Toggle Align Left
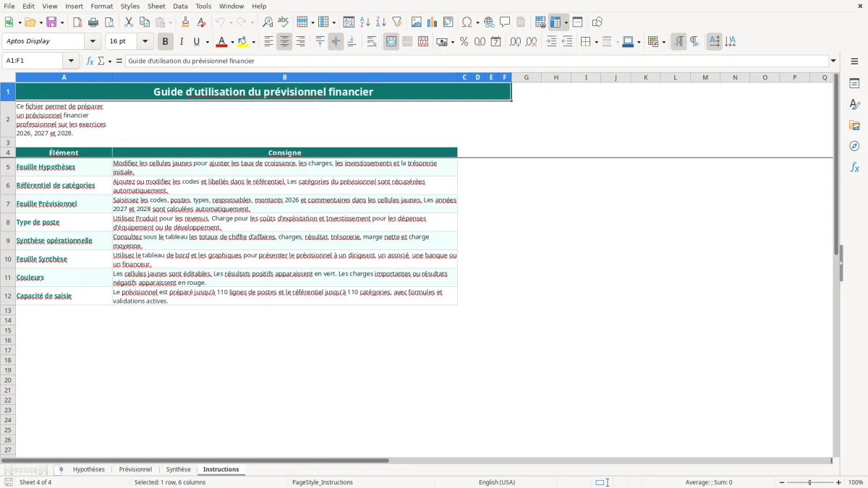The width and height of the screenshot is (868, 488). [x=268, y=42]
